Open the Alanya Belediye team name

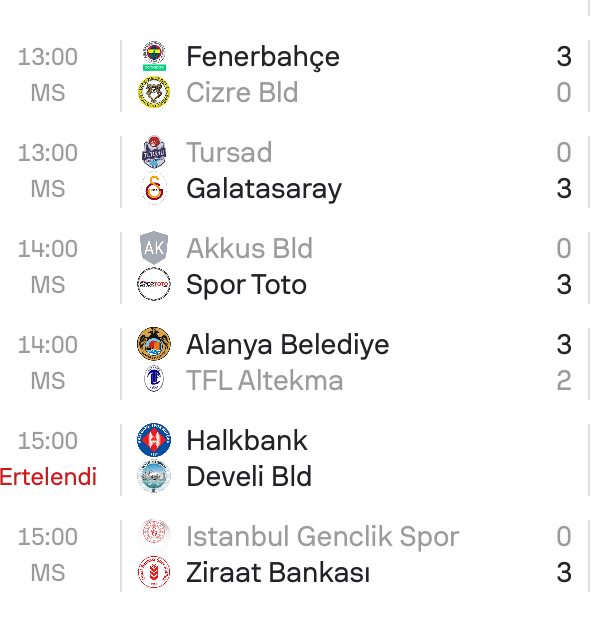click(x=288, y=345)
